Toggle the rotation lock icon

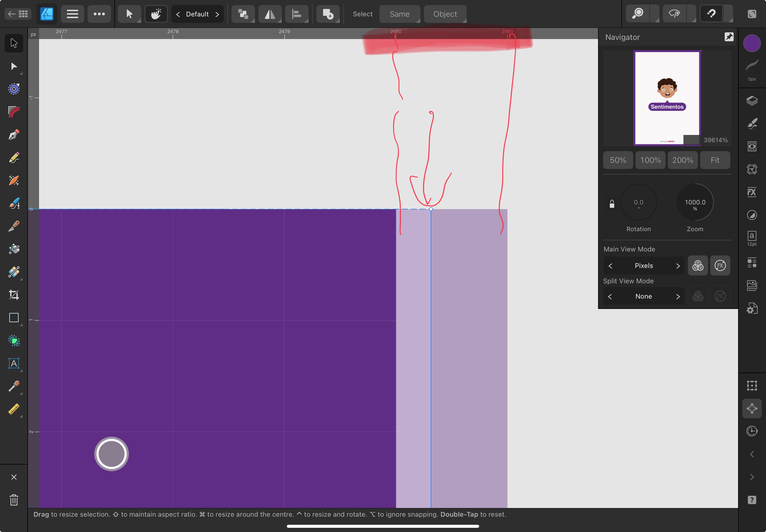pyautogui.click(x=611, y=204)
